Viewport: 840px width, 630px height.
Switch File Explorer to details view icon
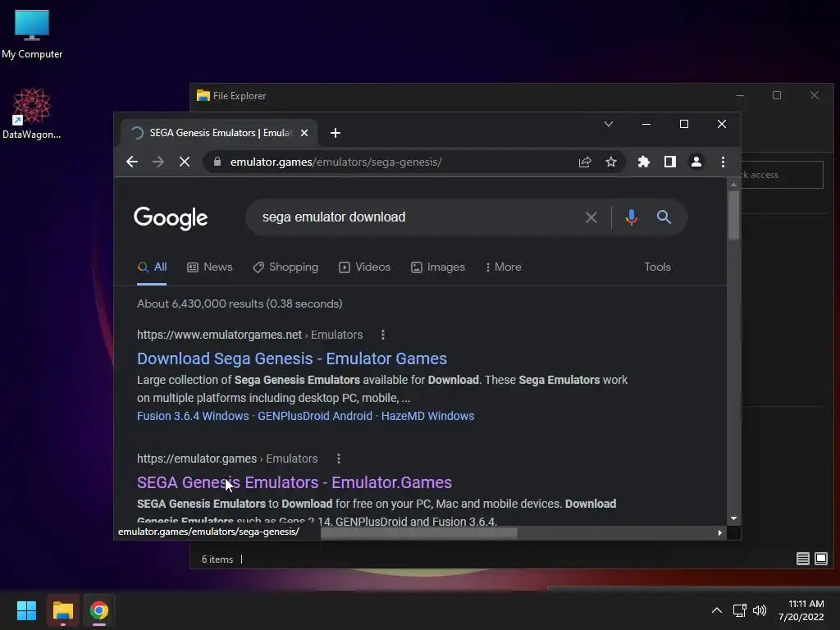[x=802, y=559]
